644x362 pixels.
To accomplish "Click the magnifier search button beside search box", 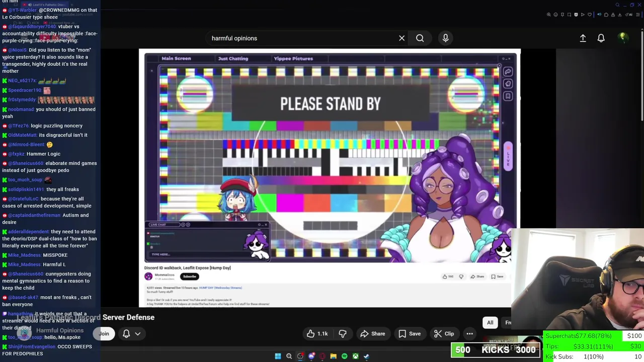I will [x=420, y=38].
